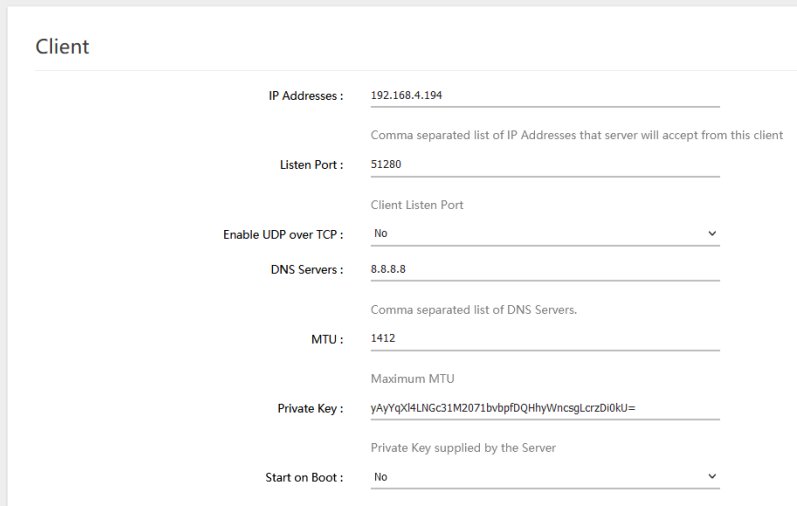Click the "MTU :" label
This screenshot has height=506, width=797.
tap(327, 339)
